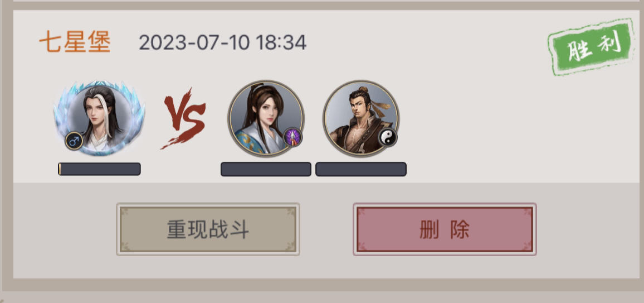Tap the purple spear class badge
The width and height of the screenshot is (644, 303).
click(293, 137)
